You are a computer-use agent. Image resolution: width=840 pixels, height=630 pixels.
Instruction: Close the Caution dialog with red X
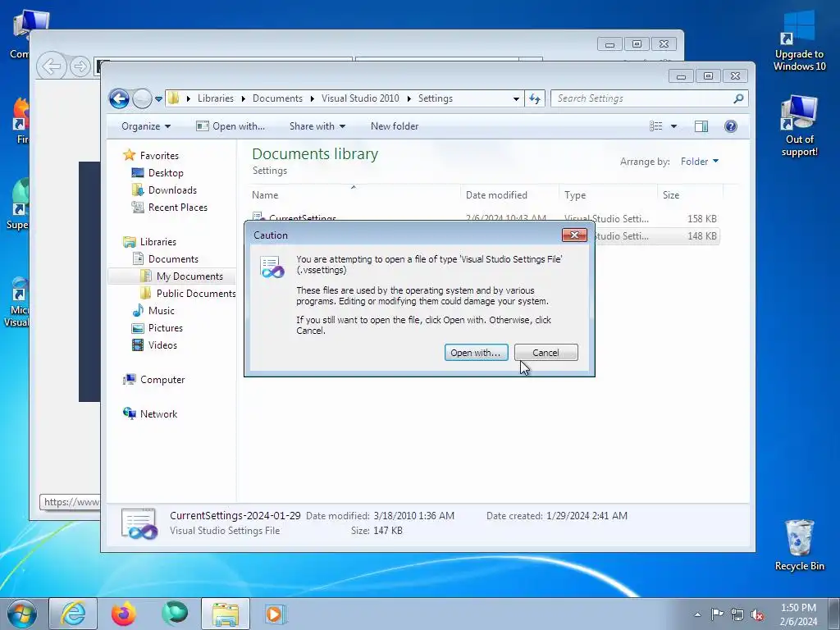[x=574, y=235]
